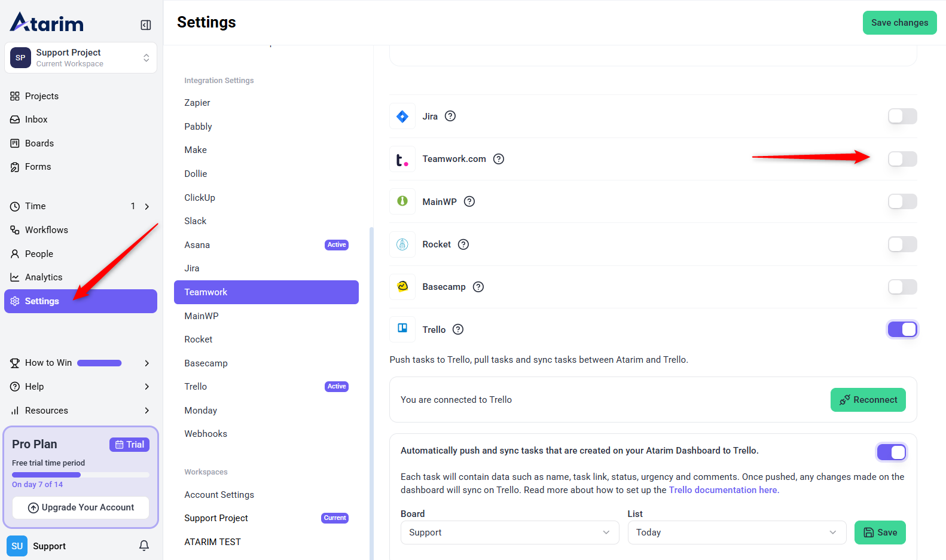The height and width of the screenshot is (560, 946).
Task: Click the Upgrade Your Account button
Action: (x=81, y=507)
